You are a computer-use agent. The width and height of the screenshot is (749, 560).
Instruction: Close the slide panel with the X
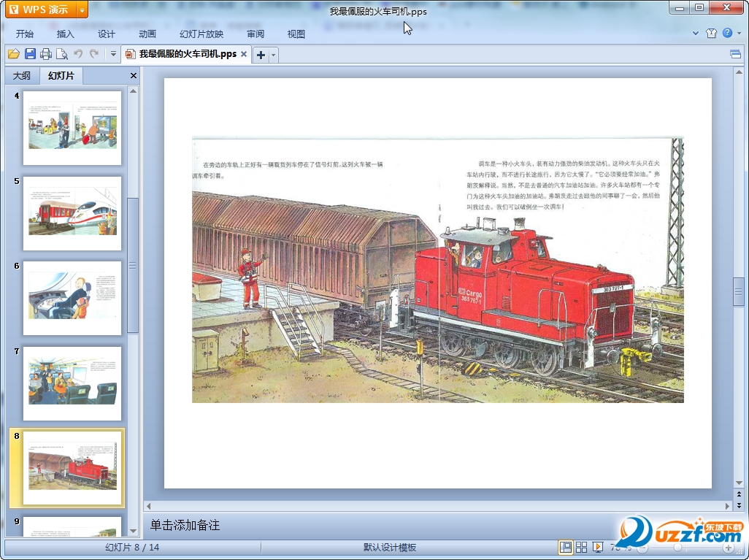(134, 75)
